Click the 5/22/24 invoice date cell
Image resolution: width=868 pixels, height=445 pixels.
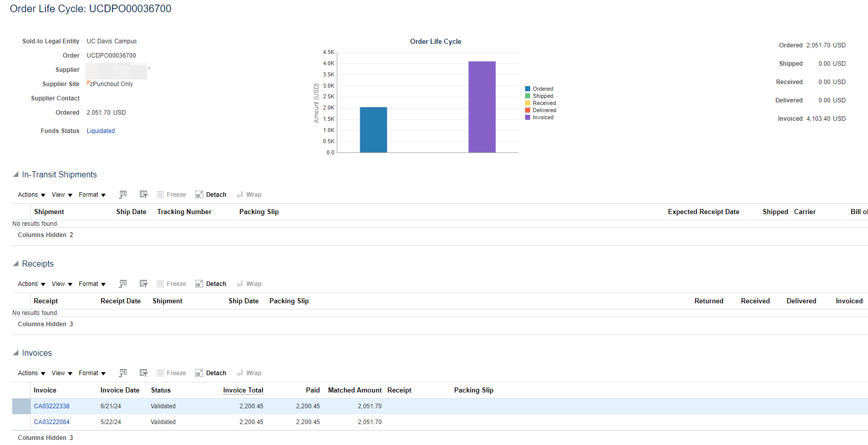tap(111, 422)
